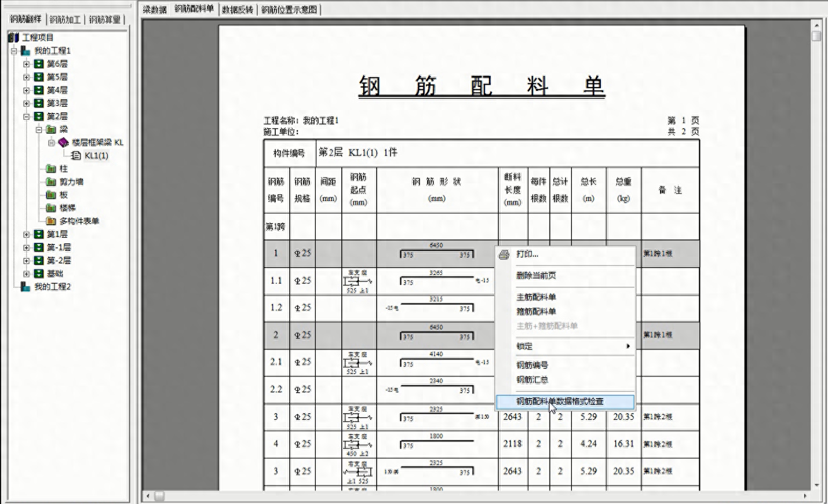Expand the 基础 tree node
Viewport: 828px width, 504px height.
tap(27, 273)
